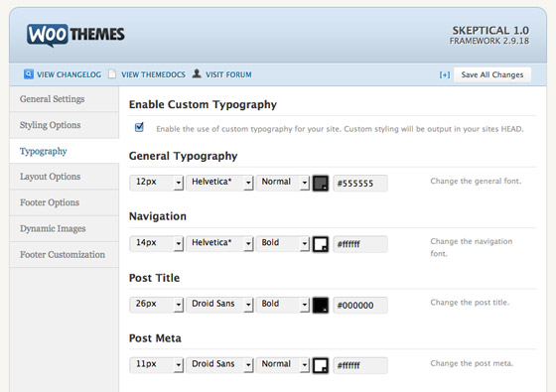The image size is (556, 392).
Task: Open the View Changelog link
Action: coord(69,74)
